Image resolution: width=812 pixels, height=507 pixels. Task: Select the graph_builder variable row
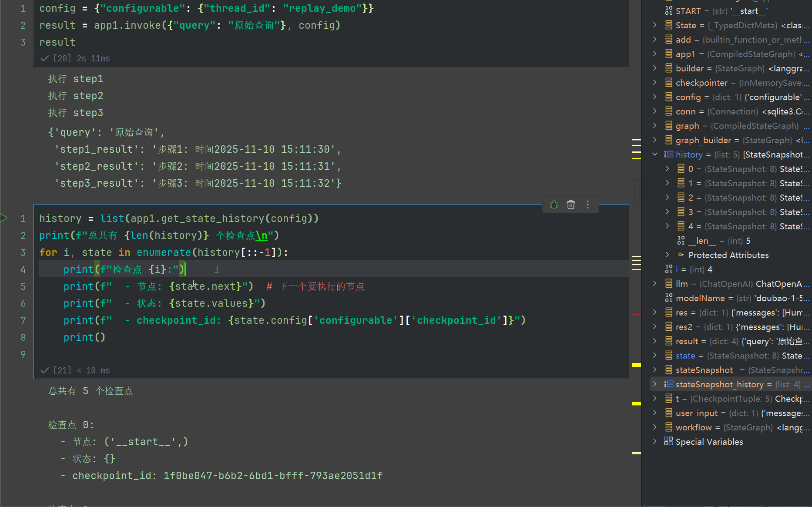[x=730, y=140]
